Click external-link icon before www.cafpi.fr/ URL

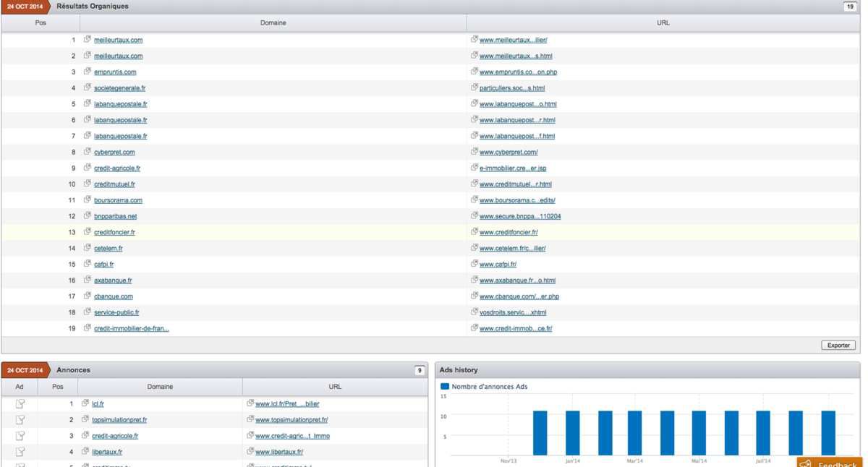(x=475, y=264)
